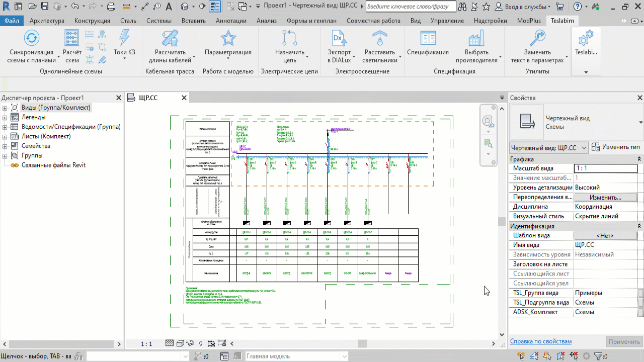This screenshot has width=644, height=362.
Task: Click Рассчитать длины кабелей tool
Action: [x=170, y=46]
